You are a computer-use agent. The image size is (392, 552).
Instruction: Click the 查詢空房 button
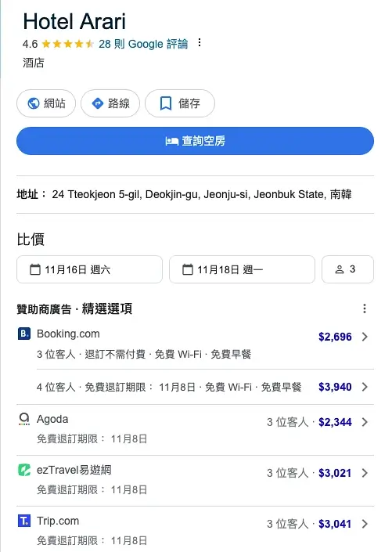pyautogui.click(x=196, y=141)
